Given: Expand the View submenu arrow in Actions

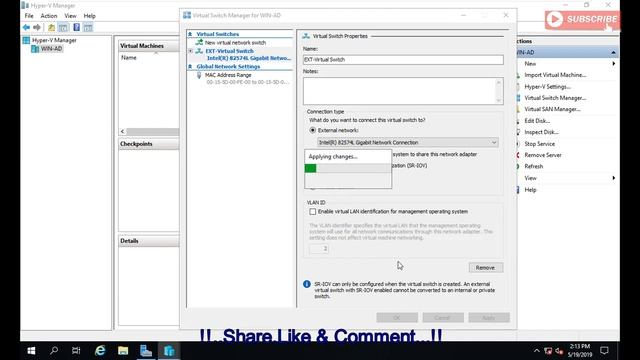Looking at the screenshot, I should [613, 178].
